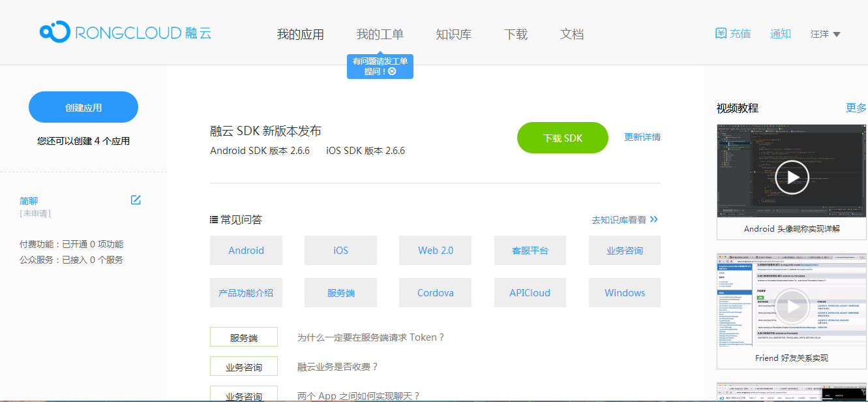Screen dimensions: 868x402
Task: Click the 业务咨询 tag beside 融云业务是否收费
Action: 244,367
